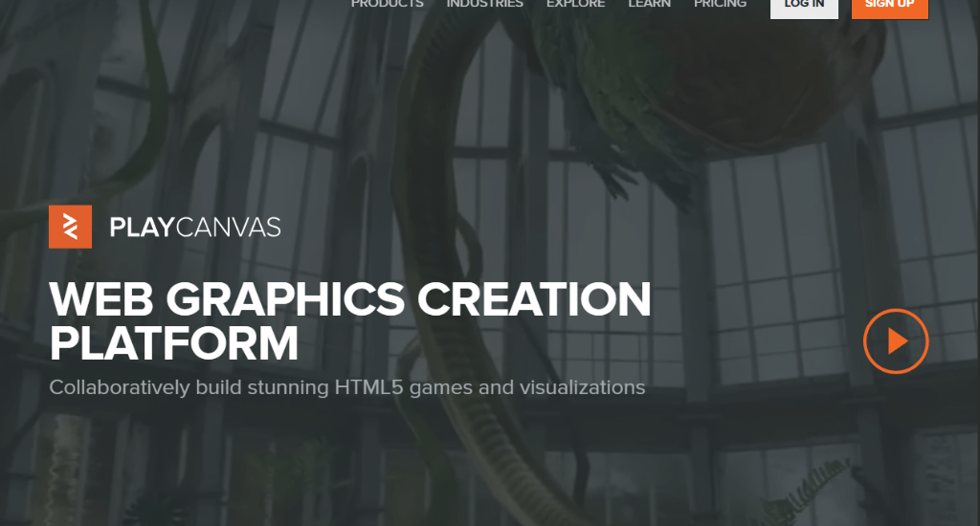Viewport: 980px width, 526px height.
Task: Open the Products menu
Action: tap(387, 3)
